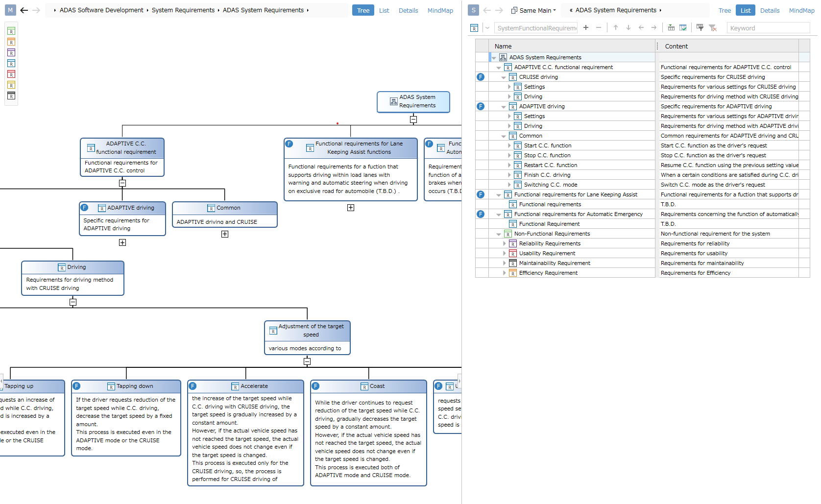Select the Efficiency Requirement row
This screenshot has width=821, height=504.
(572, 273)
